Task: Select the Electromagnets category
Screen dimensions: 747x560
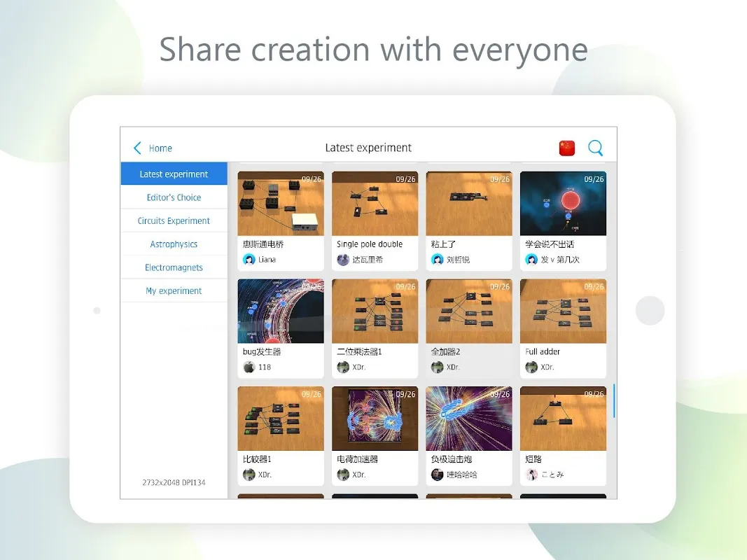Action: [x=174, y=267]
